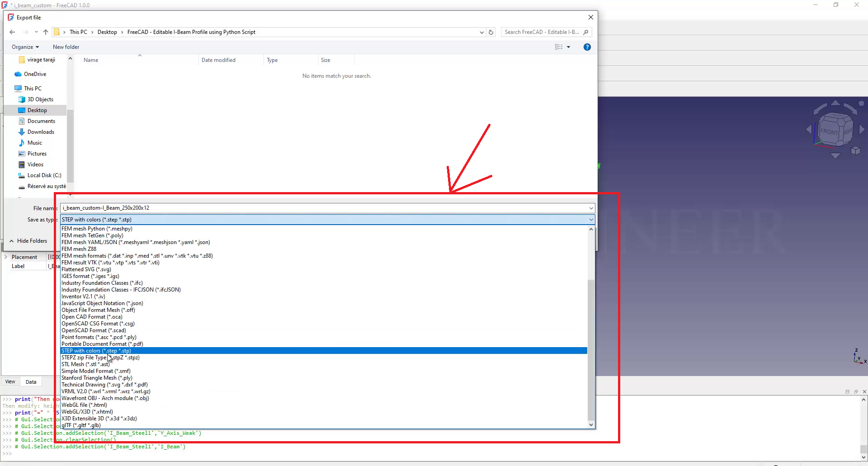The width and height of the screenshot is (868, 466).
Task: Open the Help question mark icon
Action: (x=587, y=47)
